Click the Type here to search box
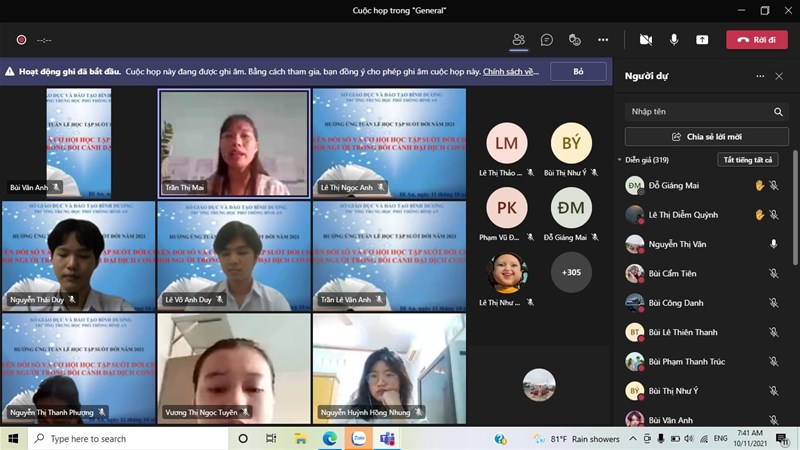Image resolution: width=800 pixels, height=450 pixels. point(127,439)
